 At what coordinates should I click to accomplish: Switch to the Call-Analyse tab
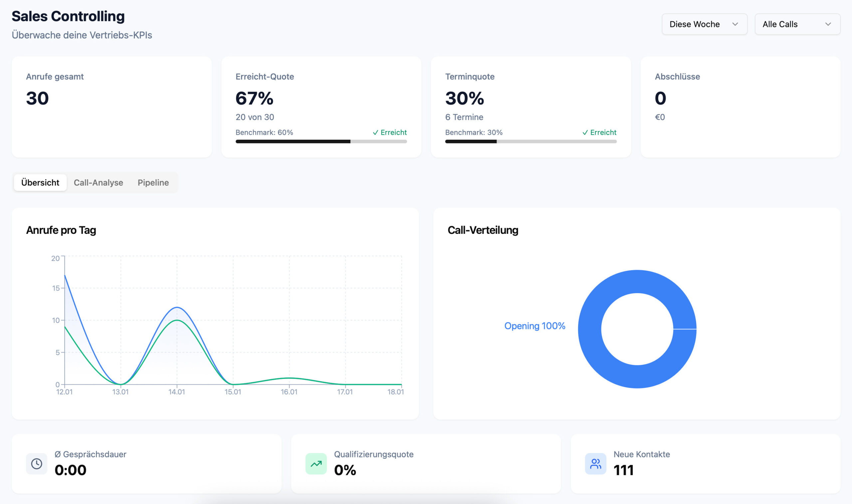click(x=98, y=182)
